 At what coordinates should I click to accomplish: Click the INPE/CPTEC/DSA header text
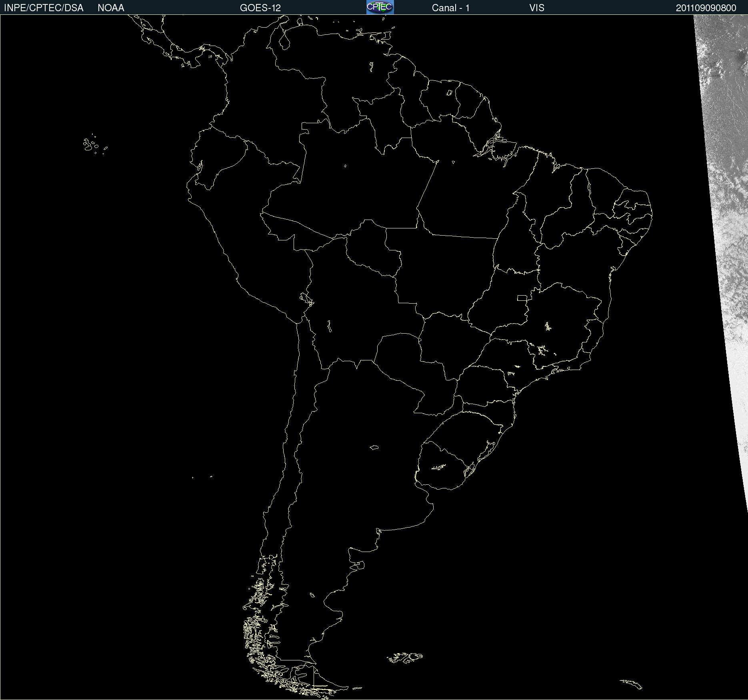(44, 8)
